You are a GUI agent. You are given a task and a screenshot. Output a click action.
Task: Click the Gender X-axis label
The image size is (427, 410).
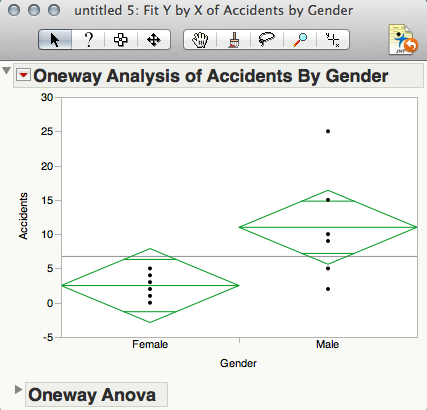(x=238, y=363)
